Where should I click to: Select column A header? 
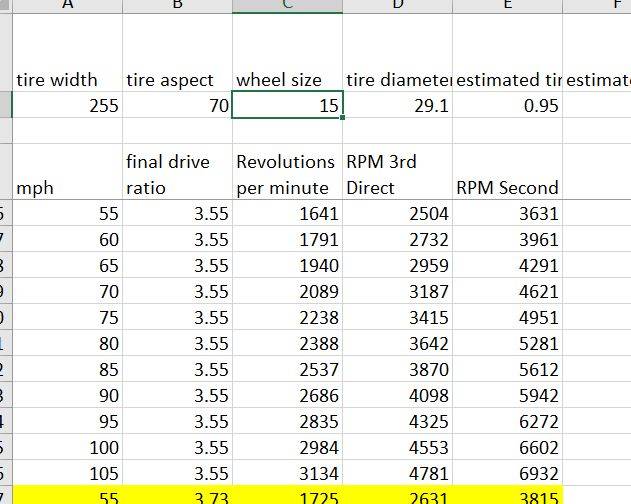pyautogui.click(x=67, y=5)
